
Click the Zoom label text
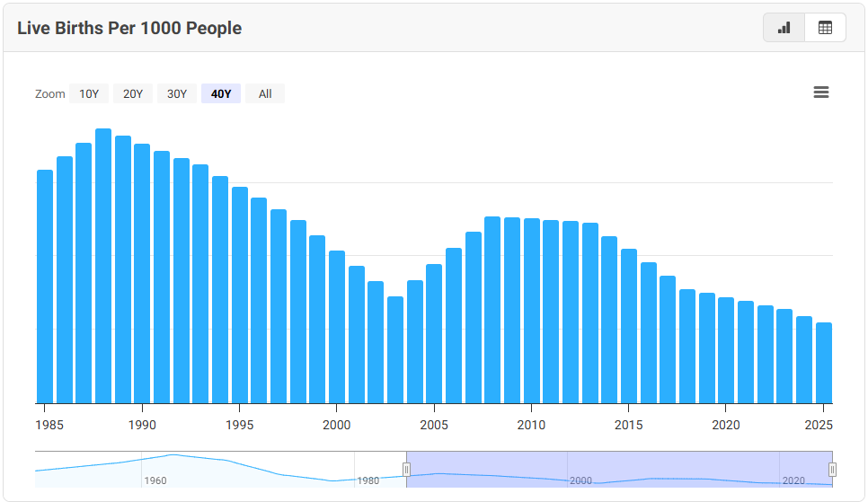click(x=49, y=94)
